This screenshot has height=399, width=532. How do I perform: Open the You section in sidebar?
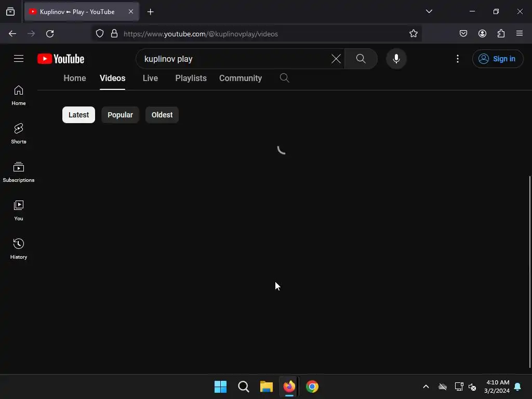pos(19,210)
